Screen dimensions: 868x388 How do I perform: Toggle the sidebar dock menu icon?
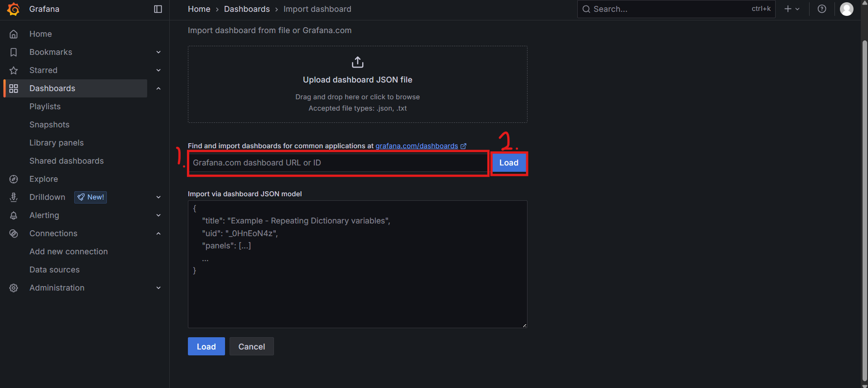tap(158, 9)
